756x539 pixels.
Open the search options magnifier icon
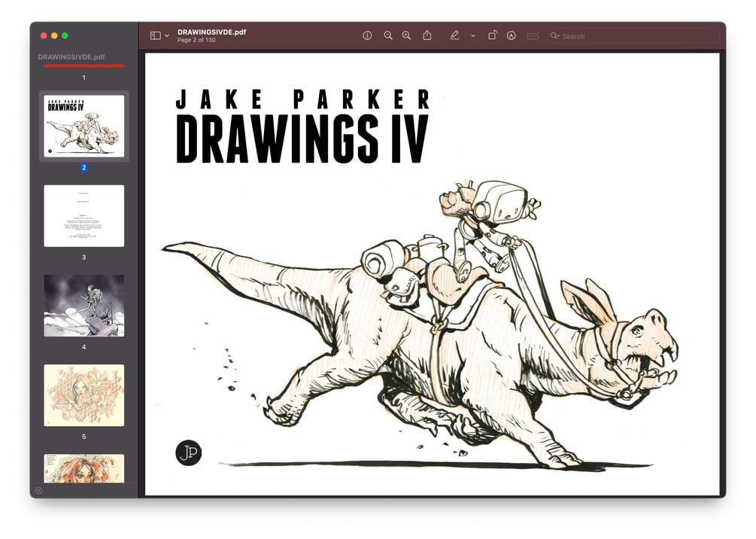point(555,36)
